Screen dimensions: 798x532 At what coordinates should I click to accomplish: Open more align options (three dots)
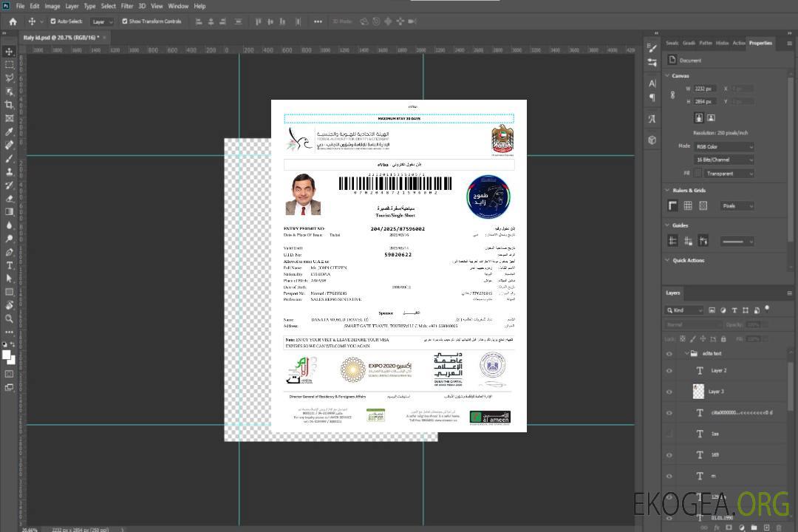pyautogui.click(x=318, y=21)
